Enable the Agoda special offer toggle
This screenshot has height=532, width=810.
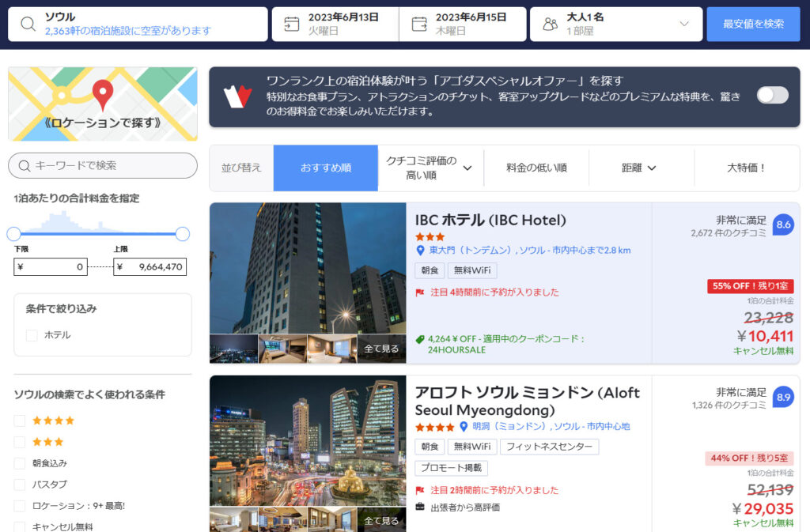[772, 95]
